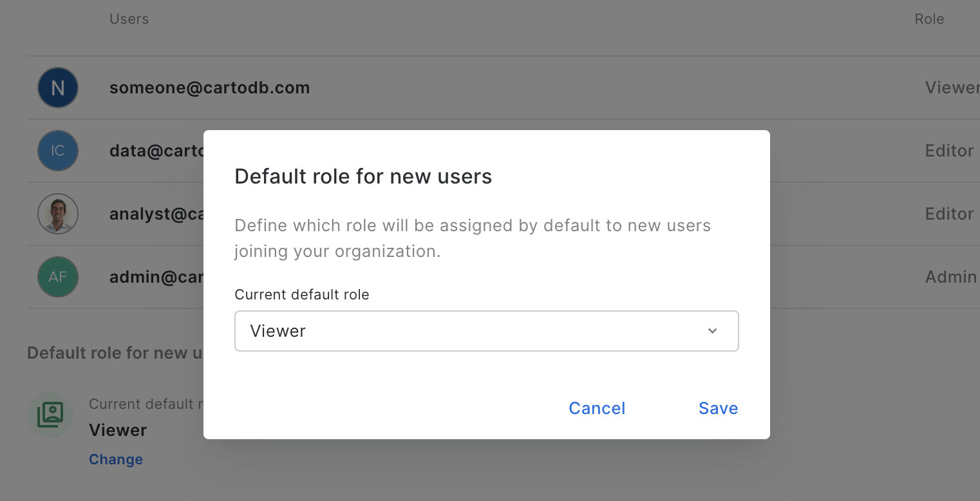Click the Change link under Viewer
Screen dimensions: 980x501
click(116, 459)
